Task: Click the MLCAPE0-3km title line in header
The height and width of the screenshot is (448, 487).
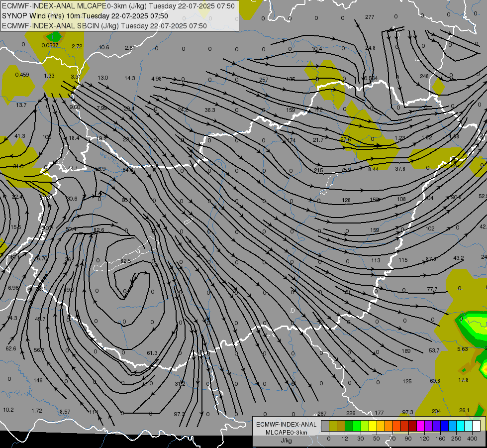Action: coord(118,6)
